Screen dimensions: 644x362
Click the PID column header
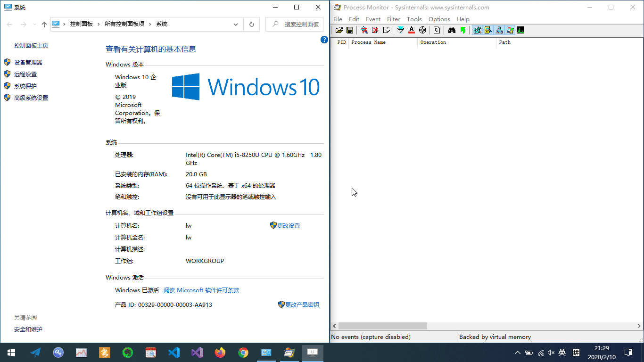click(x=340, y=42)
